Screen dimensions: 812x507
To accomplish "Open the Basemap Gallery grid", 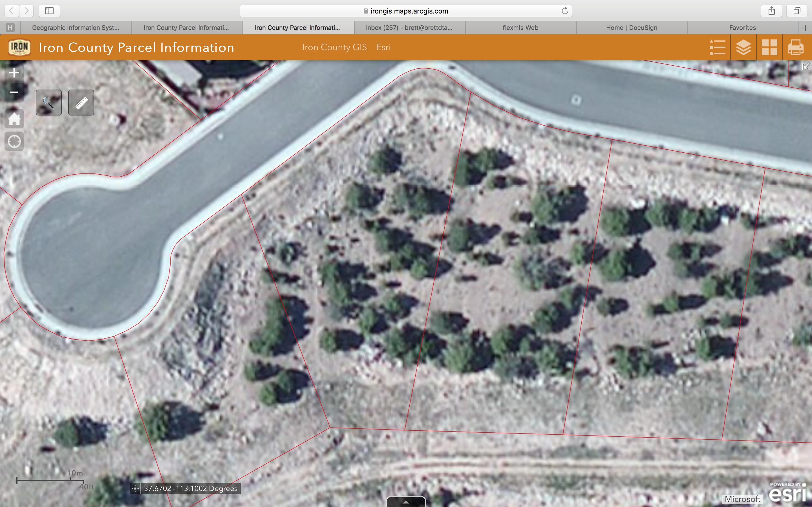I will [769, 47].
